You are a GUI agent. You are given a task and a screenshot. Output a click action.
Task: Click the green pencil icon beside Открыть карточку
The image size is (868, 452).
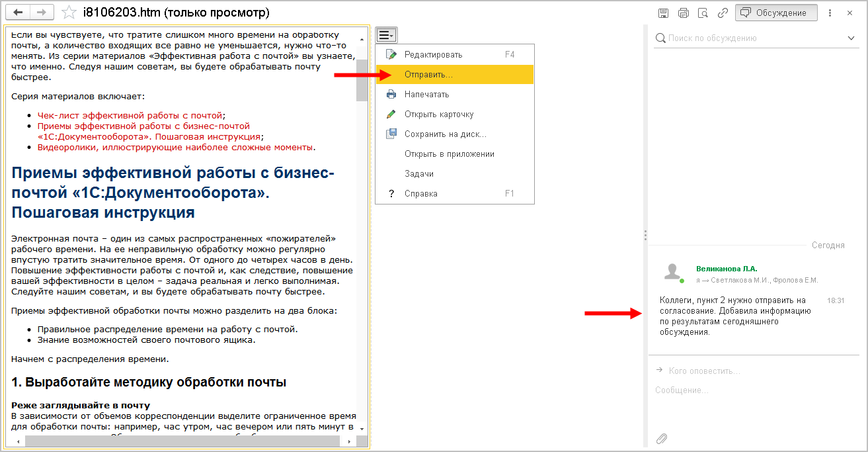pyautogui.click(x=391, y=114)
